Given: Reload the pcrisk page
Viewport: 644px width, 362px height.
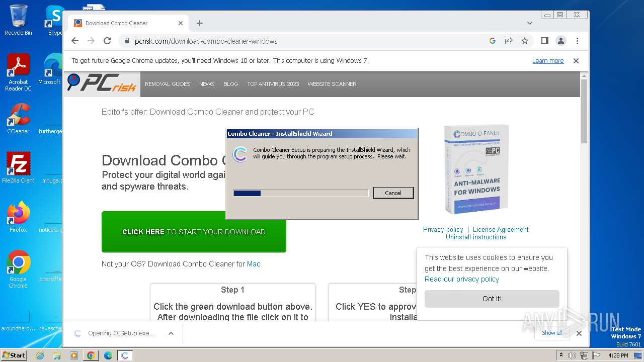Looking at the screenshot, I should click(x=107, y=41).
